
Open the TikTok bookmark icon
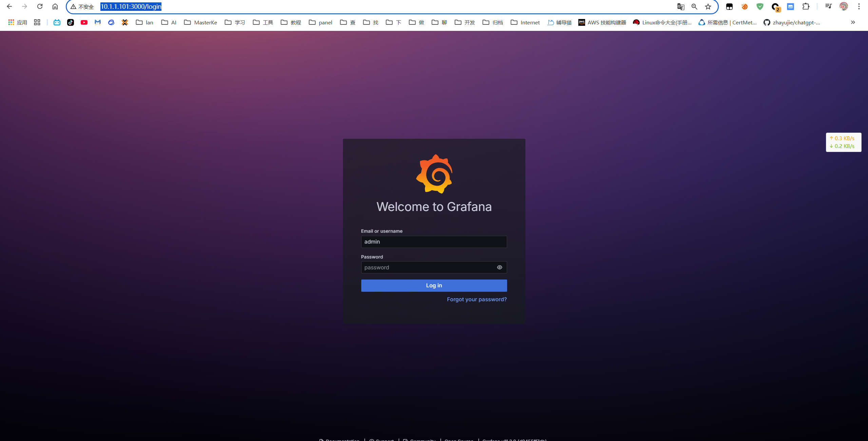pos(71,22)
